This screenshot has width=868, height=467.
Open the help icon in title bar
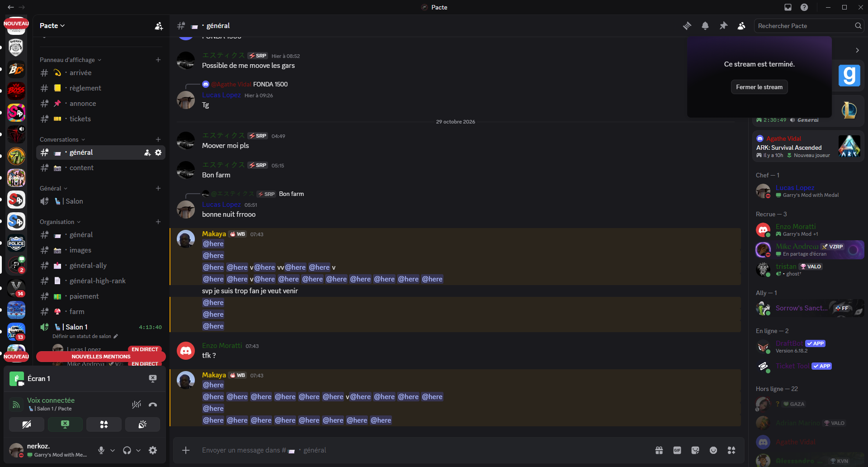(x=804, y=7)
